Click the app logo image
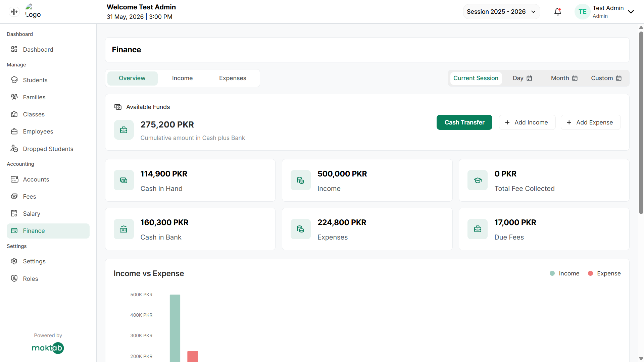 click(33, 11)
